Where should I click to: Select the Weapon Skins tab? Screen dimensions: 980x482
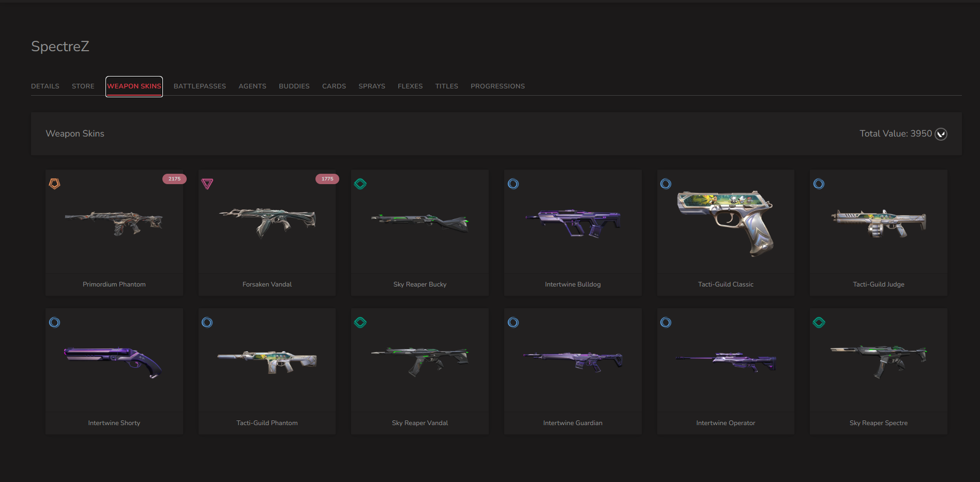(x=134, y=86)
